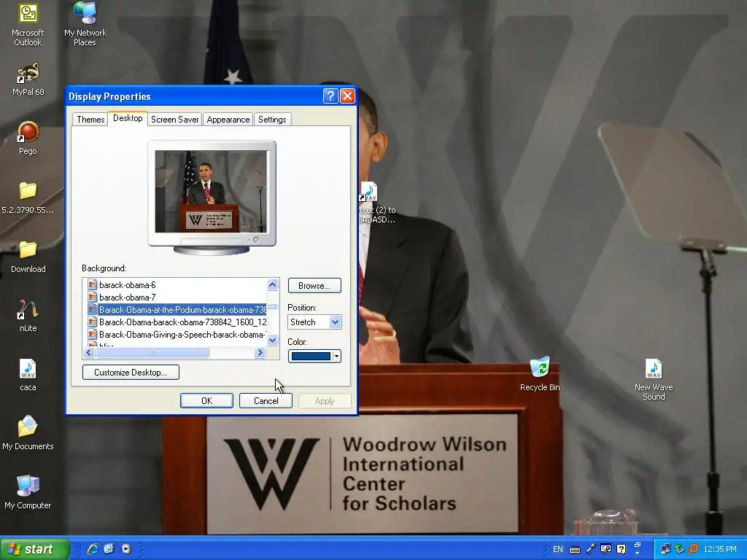Select the My Computer desktop icon
This screenshot has width=747, height=560.
coord(28,492)
